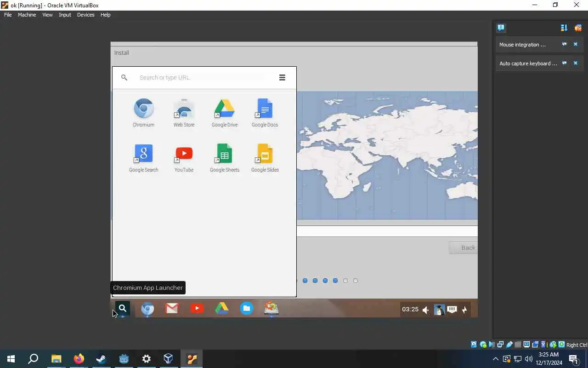Open Google Slides app
Image resolution: width=588 pixels, height=368 pixels.
pyautogui.click(x=265, y=158)
